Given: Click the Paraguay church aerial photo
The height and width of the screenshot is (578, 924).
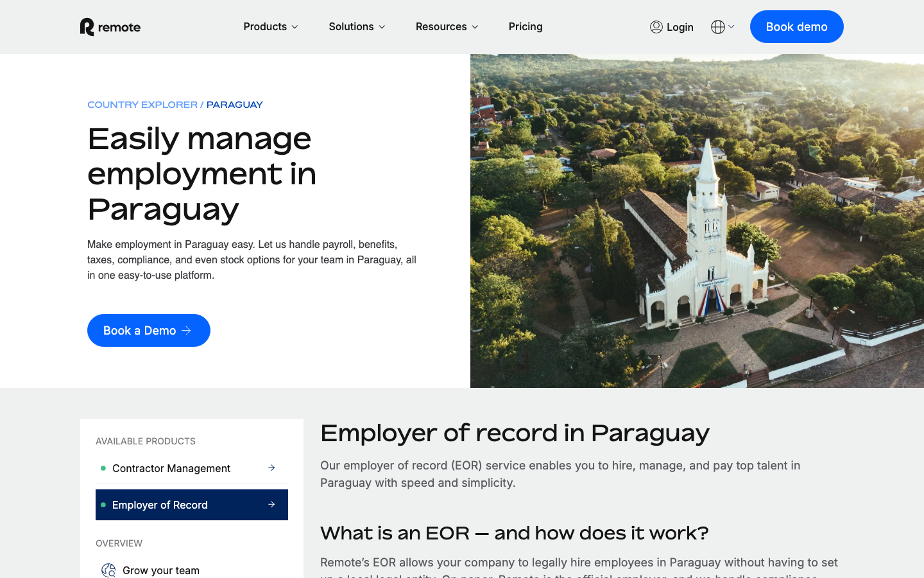Looking at the screenshot, I should coord(697,221).
